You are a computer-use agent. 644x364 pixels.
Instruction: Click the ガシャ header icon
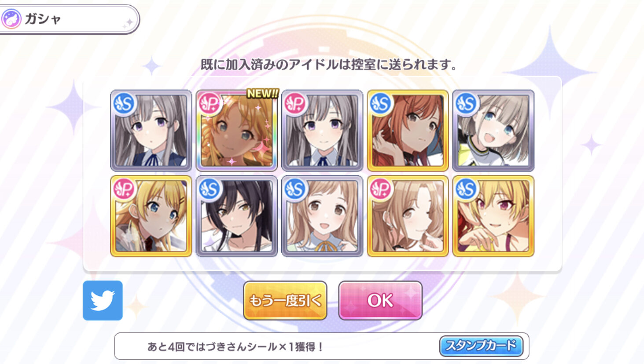[x=12, y=19]
